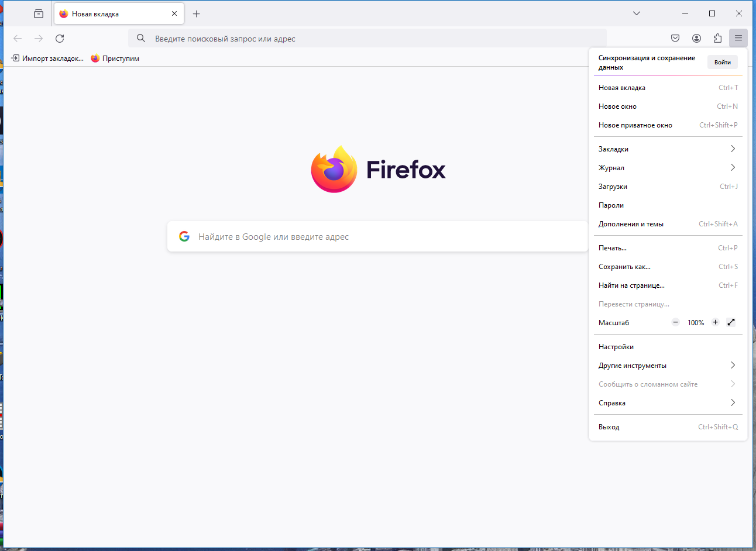
Task: Open Импорт закладок bookmark item
Action: pyautogui.click(x=47, y=58)
